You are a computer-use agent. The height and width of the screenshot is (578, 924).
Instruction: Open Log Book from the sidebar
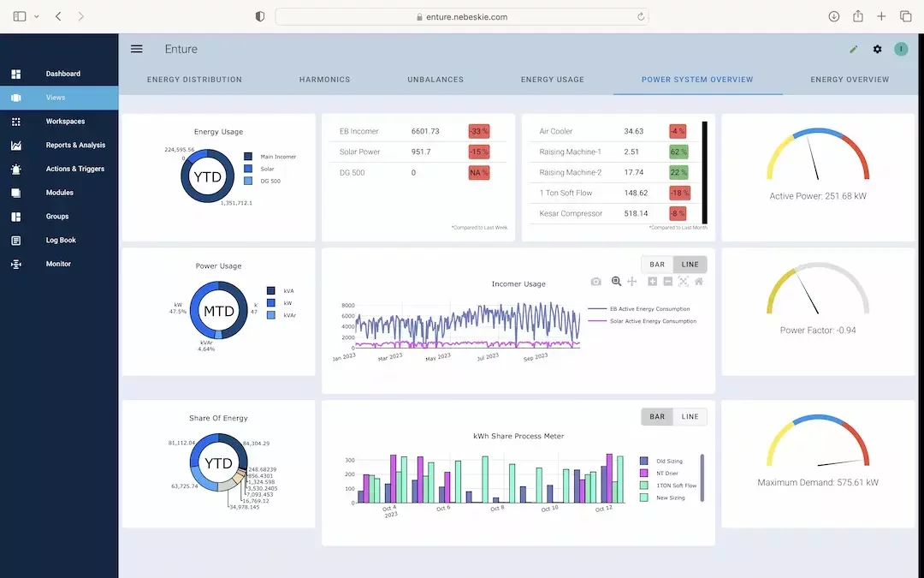click(61, 241)
